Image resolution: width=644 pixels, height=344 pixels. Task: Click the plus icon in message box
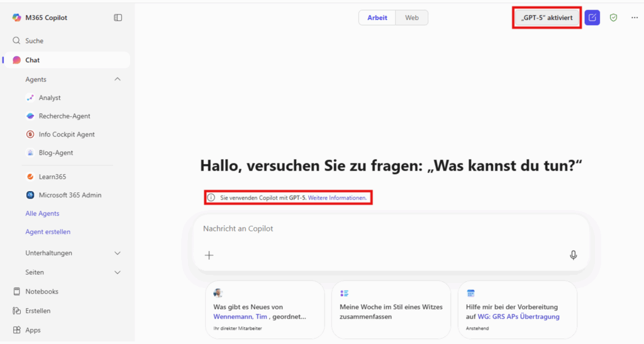click(x=209, y=255)
